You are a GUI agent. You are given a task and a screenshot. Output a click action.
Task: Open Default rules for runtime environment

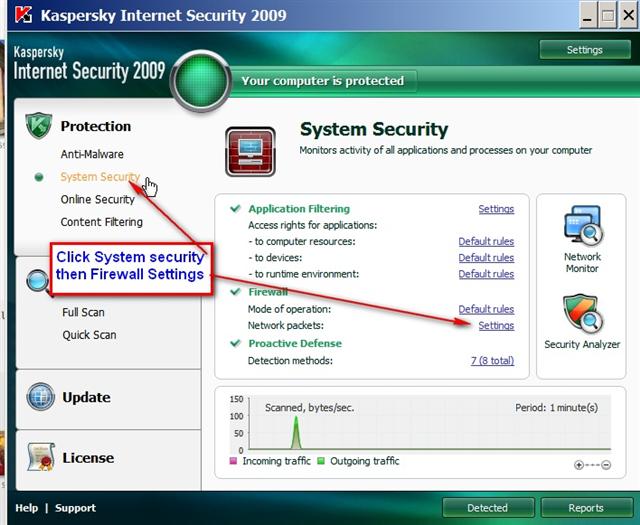click(x=486, y=274)
